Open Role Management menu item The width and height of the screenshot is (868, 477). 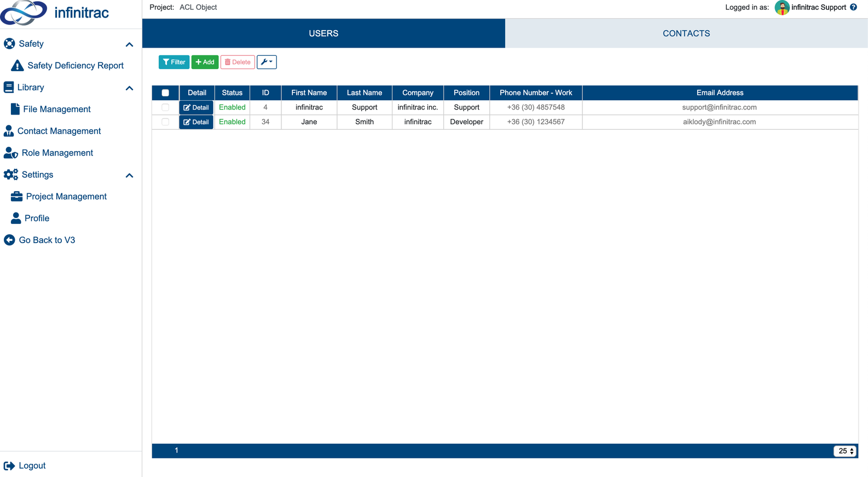coord(57,153)
